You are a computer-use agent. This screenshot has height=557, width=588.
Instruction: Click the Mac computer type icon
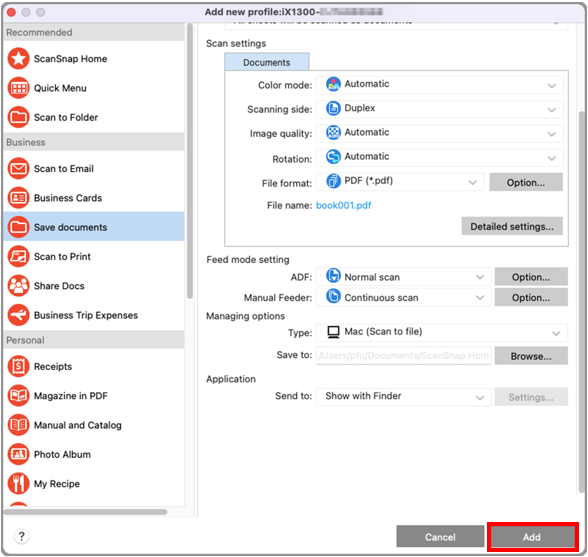click(x=333, y=332)
